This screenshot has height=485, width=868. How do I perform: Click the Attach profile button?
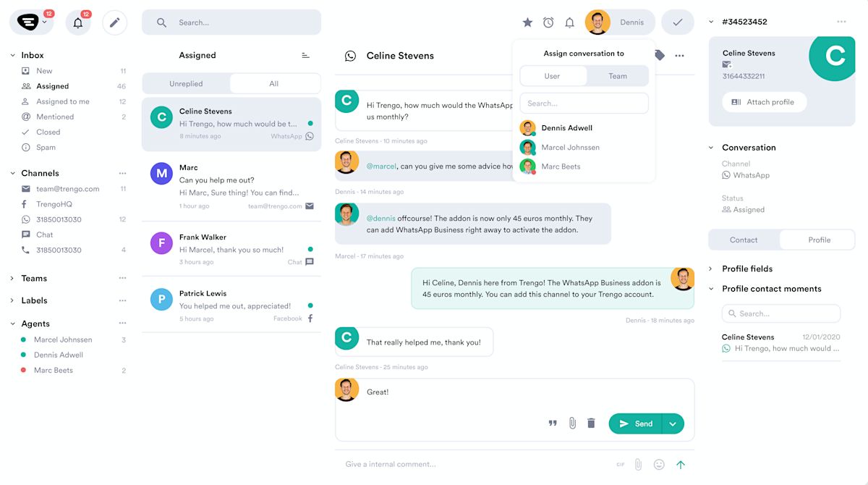pyautogui.click(x=764, y=102)
